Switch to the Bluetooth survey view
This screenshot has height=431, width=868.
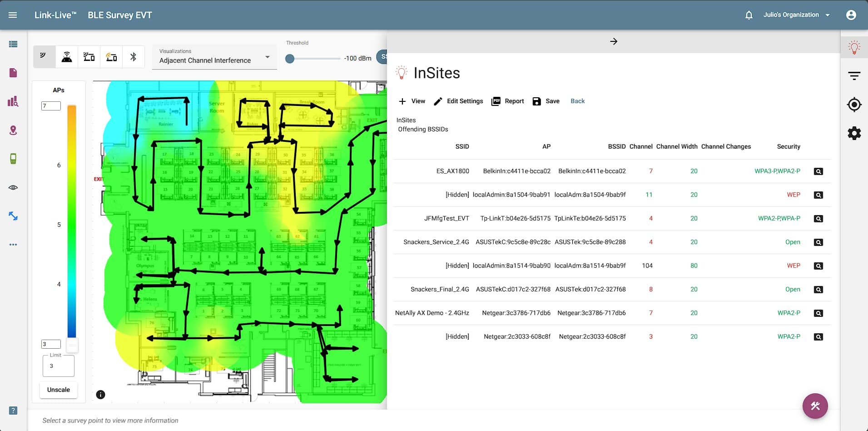[134, 56]
